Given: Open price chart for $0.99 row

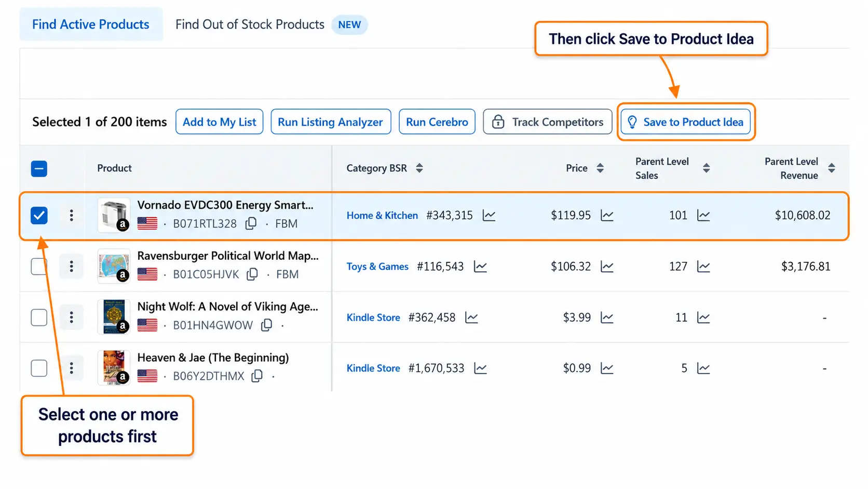Looking at the screenshot, I should [x=607, y=368].
